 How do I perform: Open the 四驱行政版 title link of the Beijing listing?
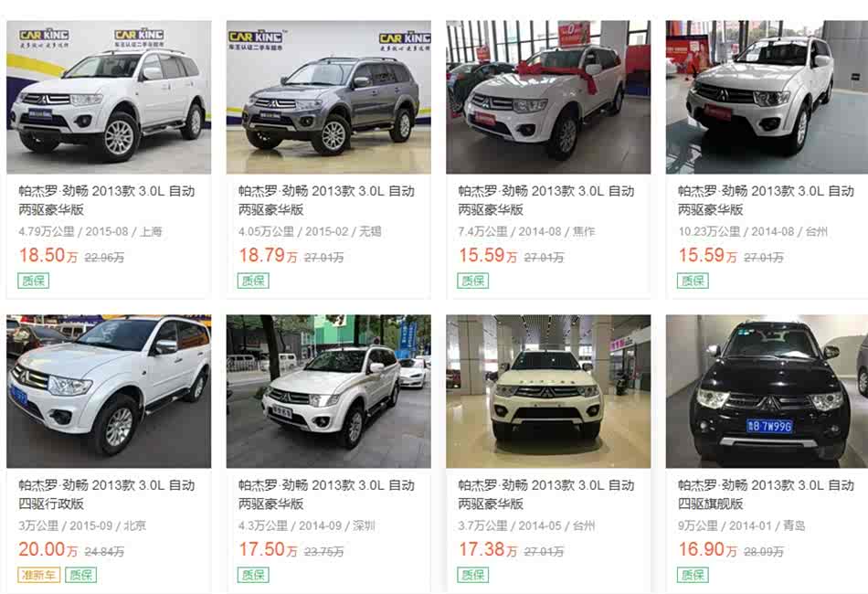click(x=107, y=494)
